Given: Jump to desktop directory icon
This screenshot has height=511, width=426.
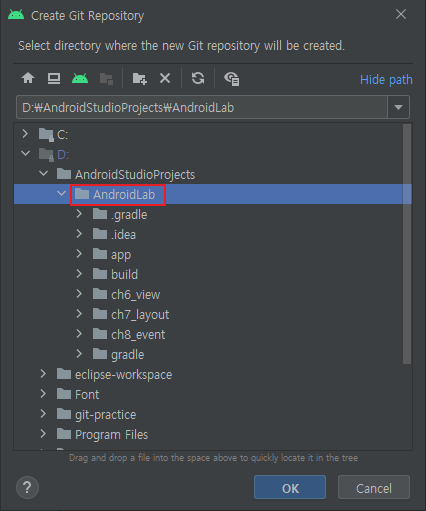Looking at the screenshot, I should (x=54, y=79).
